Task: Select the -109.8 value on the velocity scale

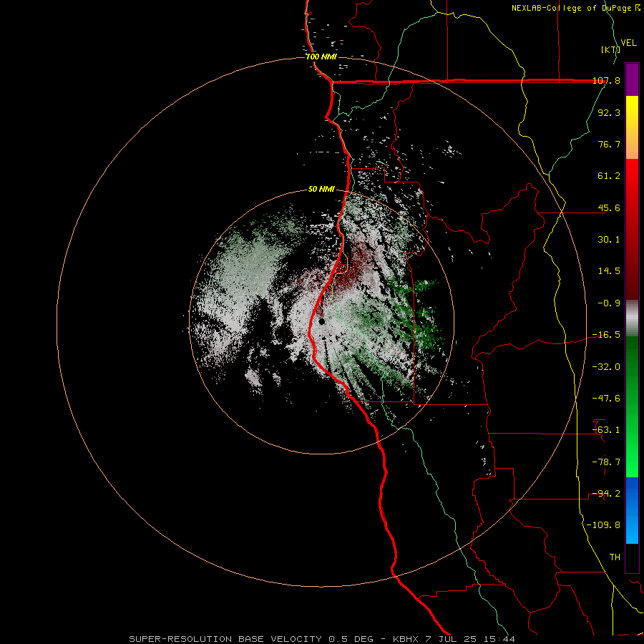Action: [603, 525]
